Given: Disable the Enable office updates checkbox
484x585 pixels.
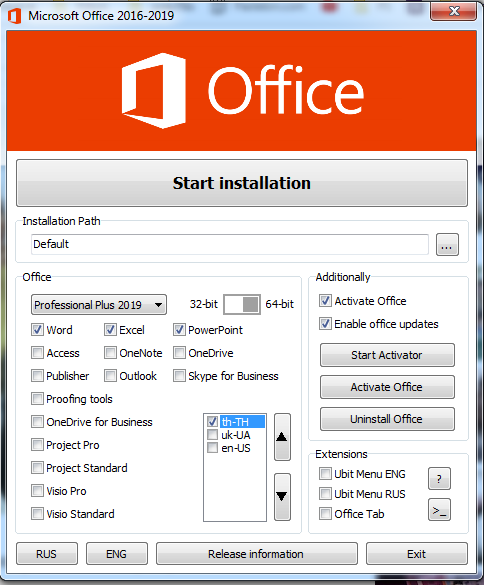Looking at the screenshot, I should point(325,323).
